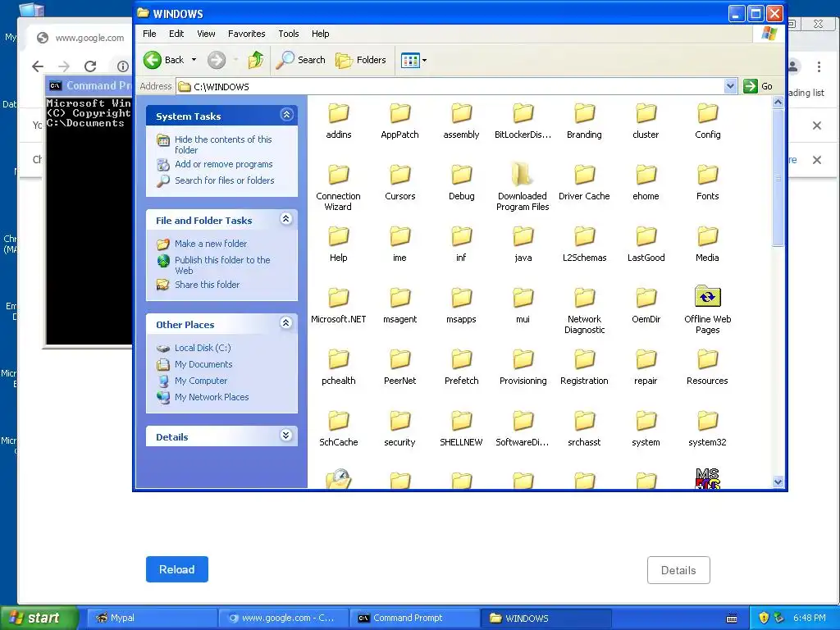Open the File menu
Viewport: 840px width, 630px height.
click(149, 34)
